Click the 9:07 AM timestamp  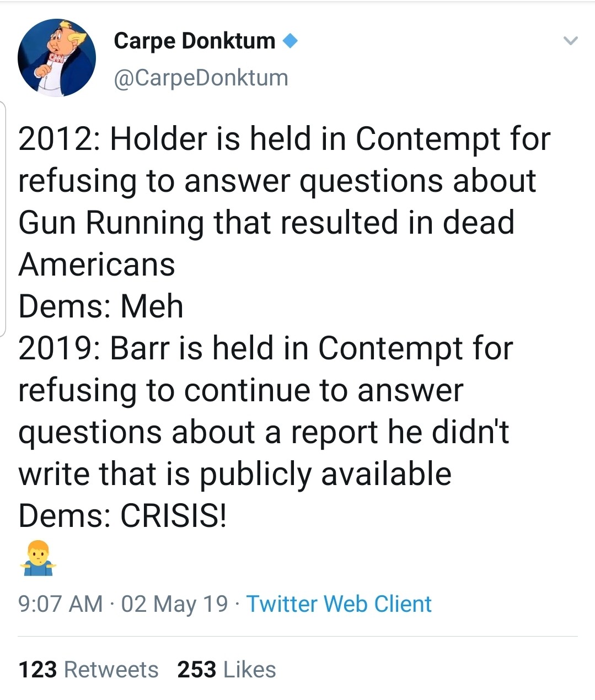point(61,604)
